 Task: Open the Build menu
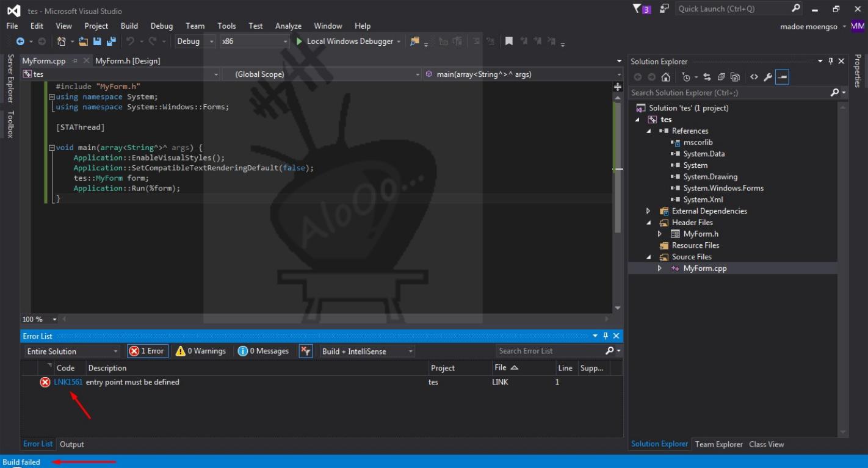[x=129, y=26]
